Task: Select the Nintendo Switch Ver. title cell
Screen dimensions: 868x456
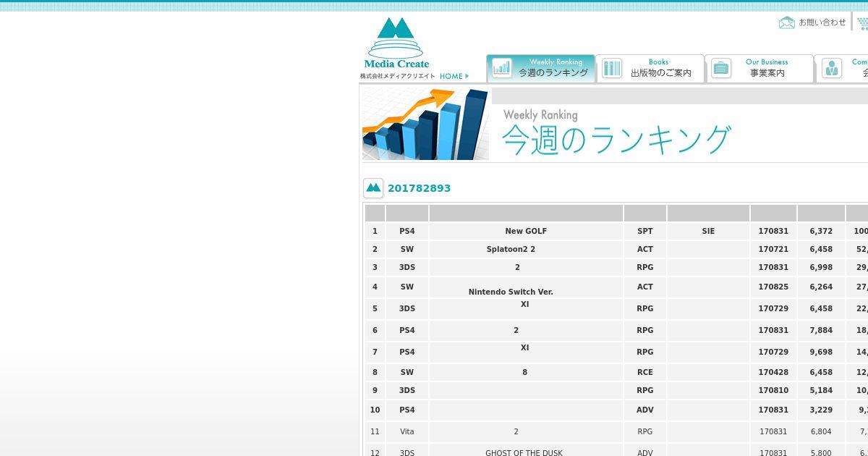Action: [526, 287]
